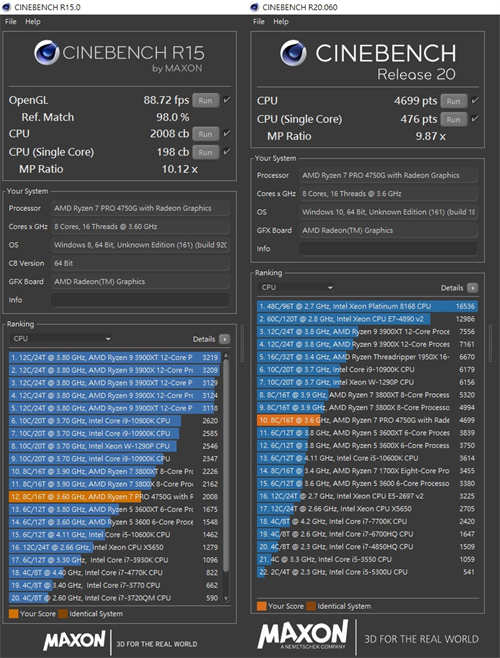Open Help menu in Cinebench R15

[33, 21]
